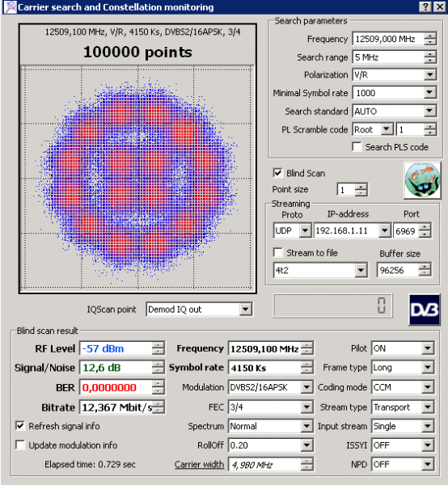This screenshot has height=485, width=448.
Task: Click inside the constellation diagram plot
Action: pos(137,177)
